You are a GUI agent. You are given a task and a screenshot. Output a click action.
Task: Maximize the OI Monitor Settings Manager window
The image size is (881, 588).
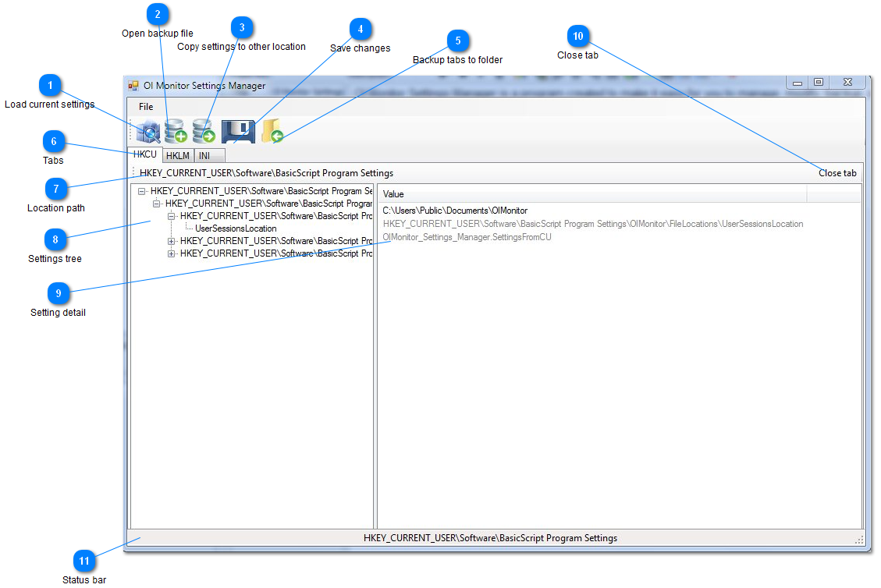coord(819,83)
